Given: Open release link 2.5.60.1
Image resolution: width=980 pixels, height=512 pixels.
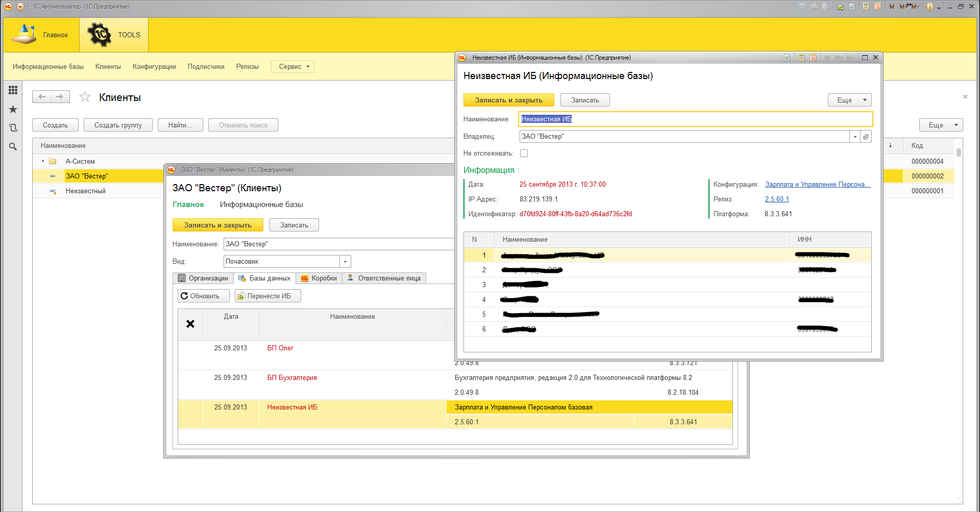Looking at the screenshot, I should [x=777, y=199].
